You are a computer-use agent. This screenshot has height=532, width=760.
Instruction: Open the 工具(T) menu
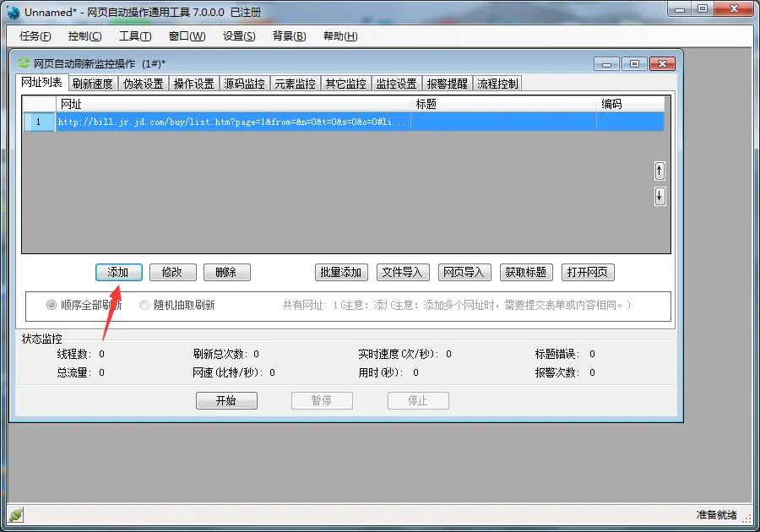(135, 36)
